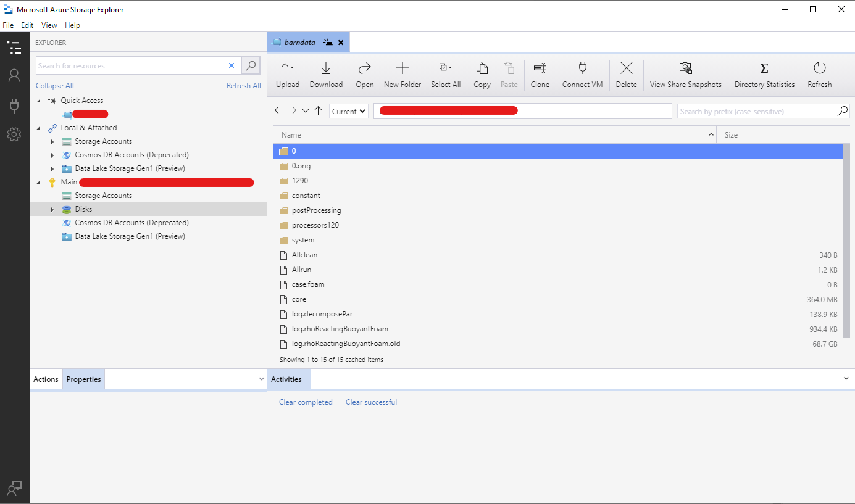Open Settings gear in sidebar
This screenshot has height=504, width=855.
pos(14,134)
